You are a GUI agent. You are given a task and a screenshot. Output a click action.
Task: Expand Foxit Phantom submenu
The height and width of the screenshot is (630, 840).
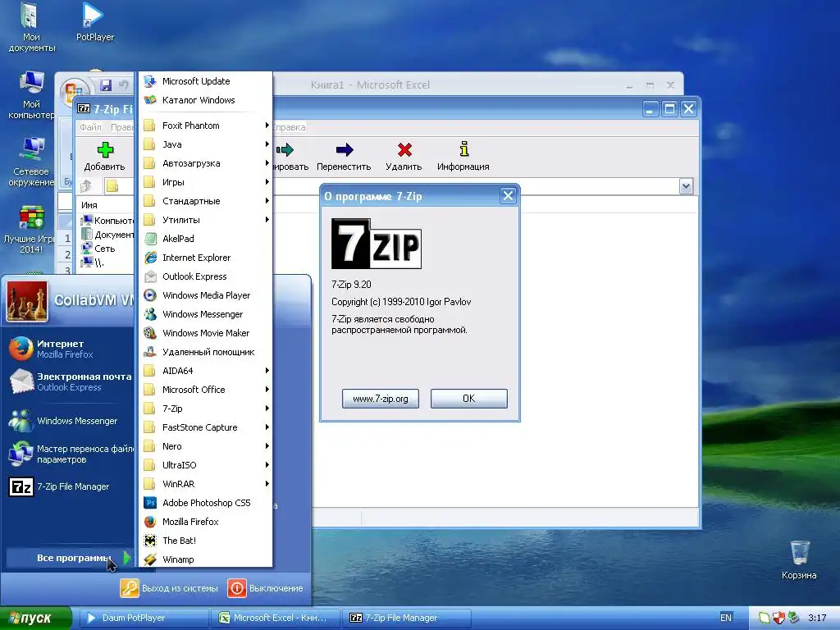point(206,126)
